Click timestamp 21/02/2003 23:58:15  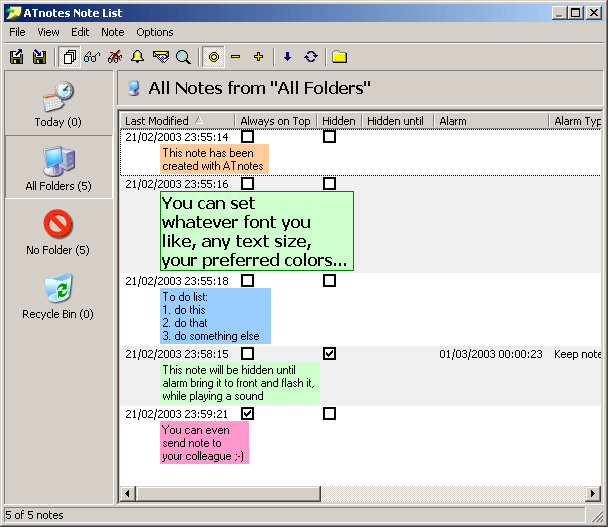(177, 354)
